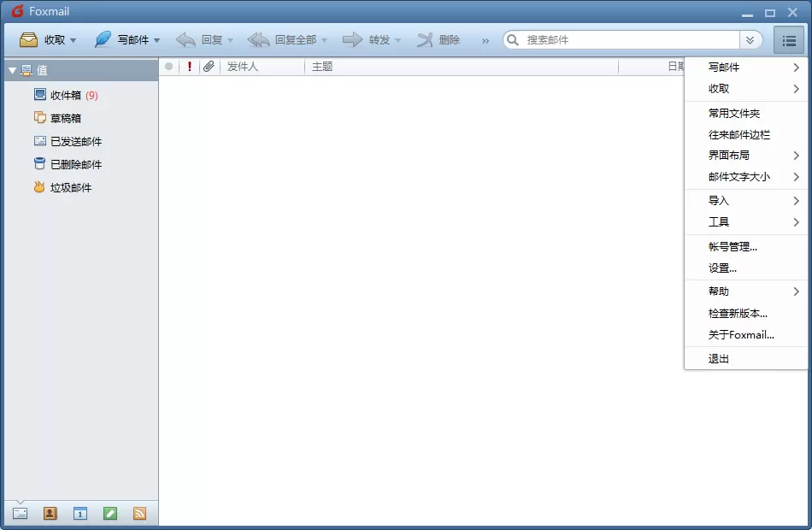
Task: Open the 回复 dropdown arrow
Action: tap(231, 40)
